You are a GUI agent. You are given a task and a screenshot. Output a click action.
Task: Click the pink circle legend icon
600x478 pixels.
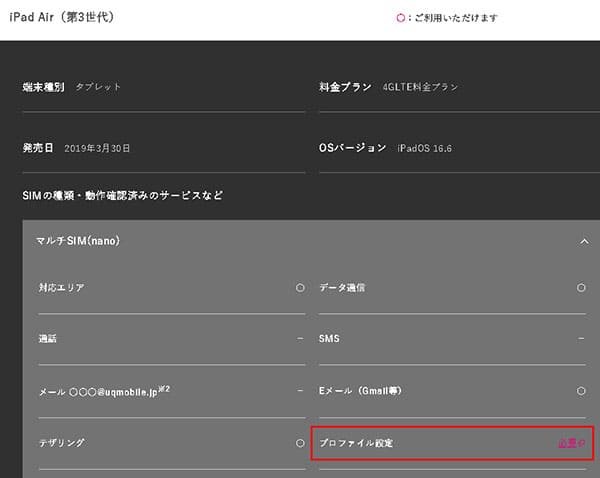coord(400,18)
